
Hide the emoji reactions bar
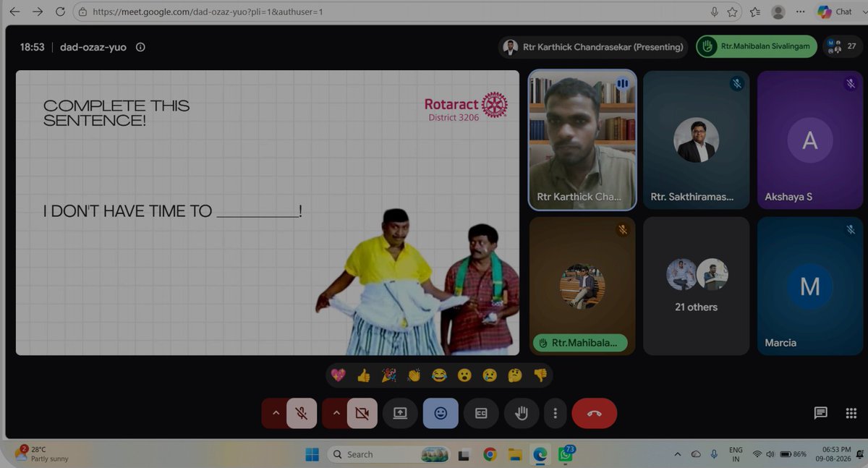441,413
